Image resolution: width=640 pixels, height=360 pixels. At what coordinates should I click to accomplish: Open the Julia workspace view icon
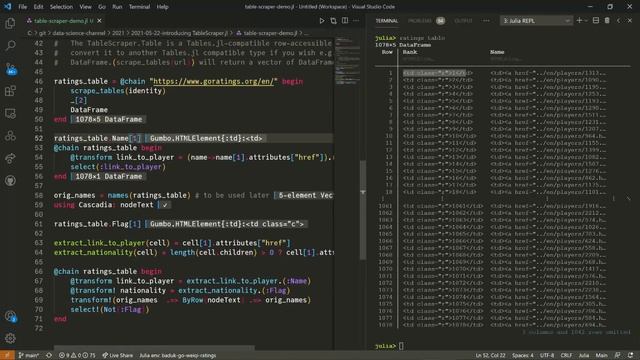coord(10,136)
